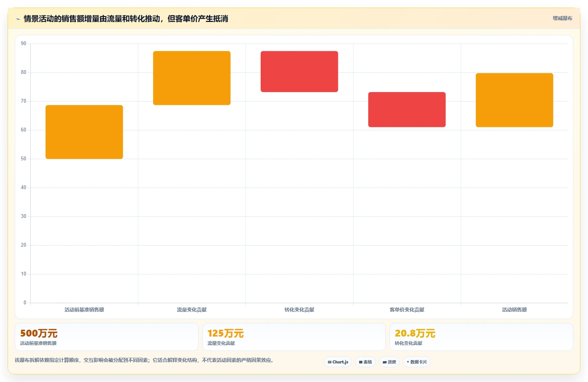Click the caption 转化变化贡献 under 20.8万元
Viewport: 588px width, 382px height.
[x=408, y=343]
